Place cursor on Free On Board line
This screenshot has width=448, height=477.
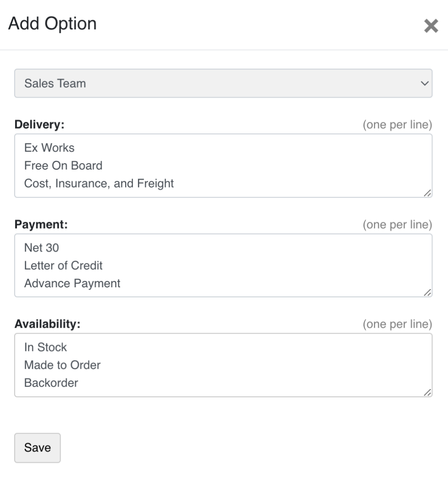click(x=63, y=165)
